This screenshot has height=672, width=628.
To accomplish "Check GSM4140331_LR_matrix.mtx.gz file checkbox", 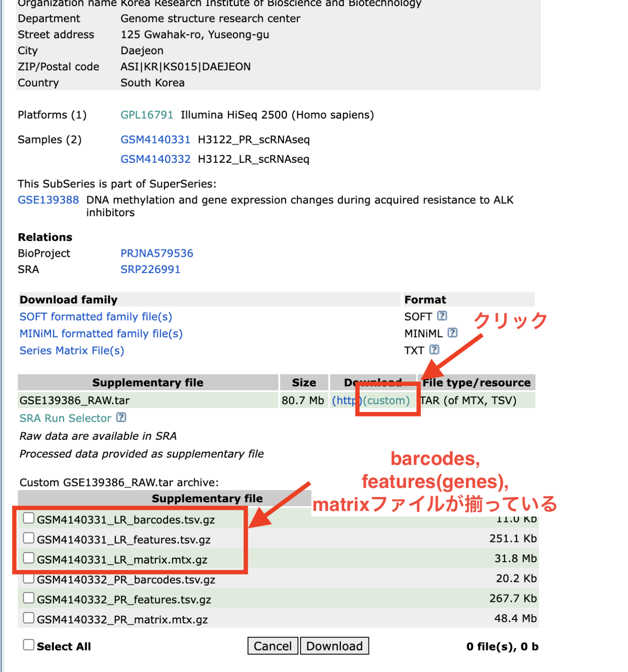I will tap(28, 558).
